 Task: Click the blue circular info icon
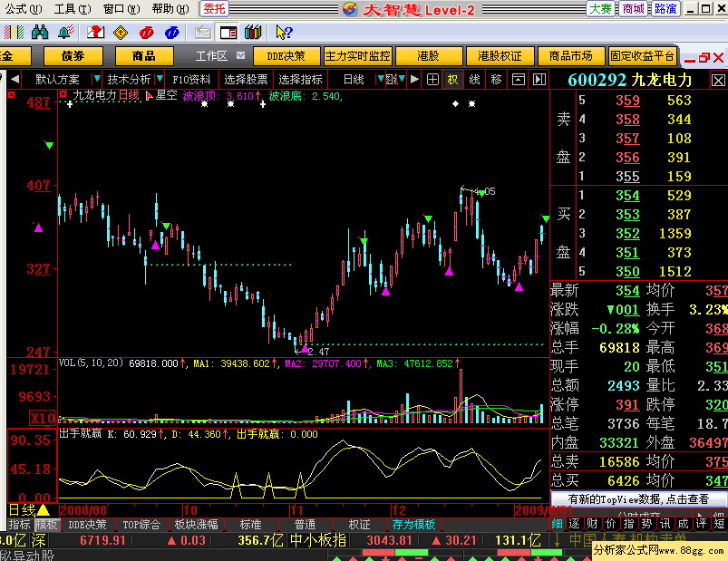(171, 32)
